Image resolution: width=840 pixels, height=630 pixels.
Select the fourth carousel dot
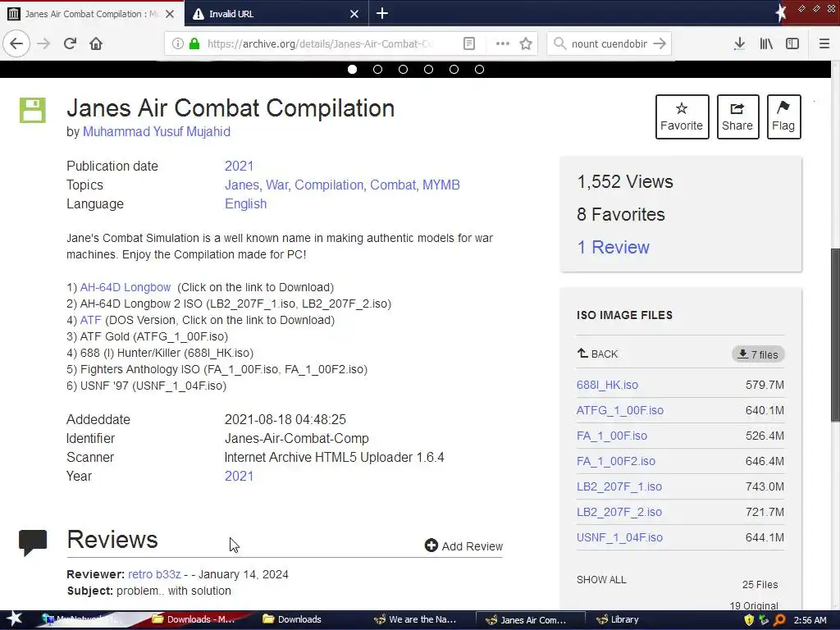pyautogui.click(x=428, y=69)
